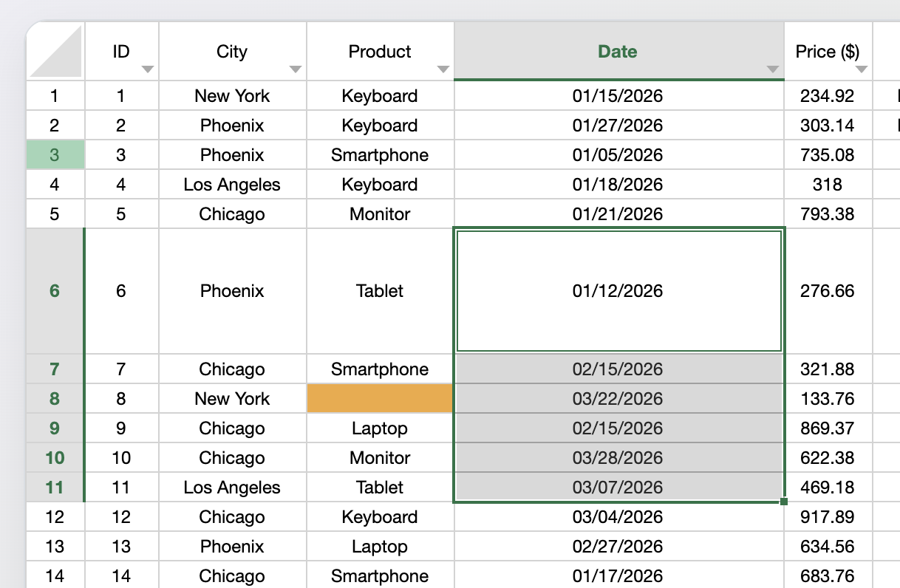Screen dimensions: 900x588
Task: Open the Product column filter dropdown
Action: point(443,69)
